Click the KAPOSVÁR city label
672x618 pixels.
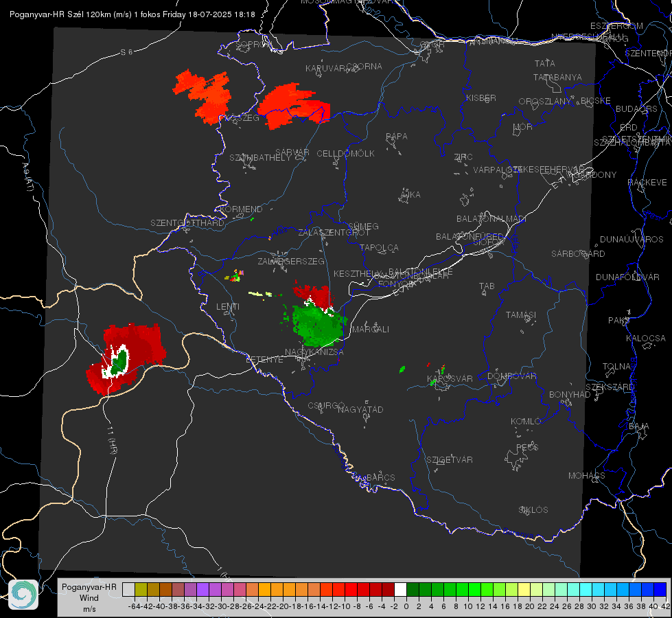coord(450,378)
